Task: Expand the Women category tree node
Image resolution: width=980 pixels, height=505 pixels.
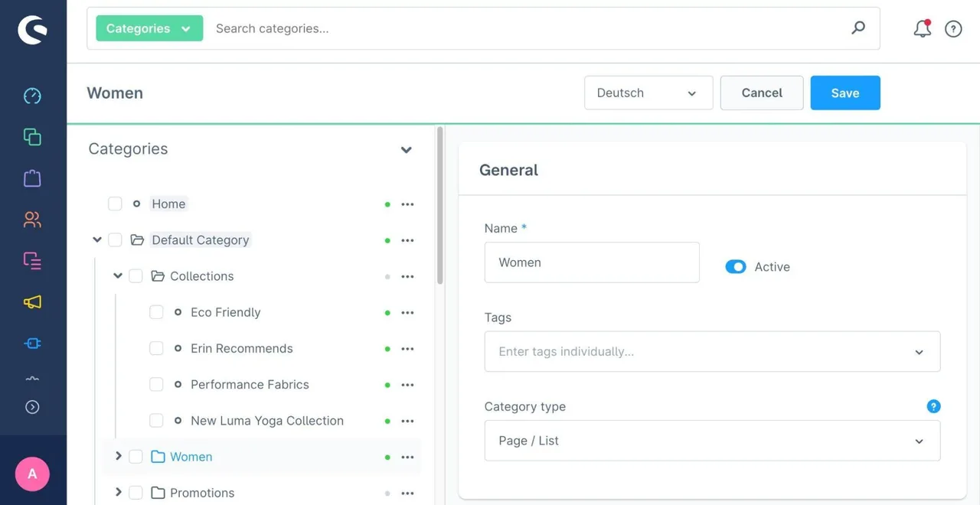Action: click(118, 456)
